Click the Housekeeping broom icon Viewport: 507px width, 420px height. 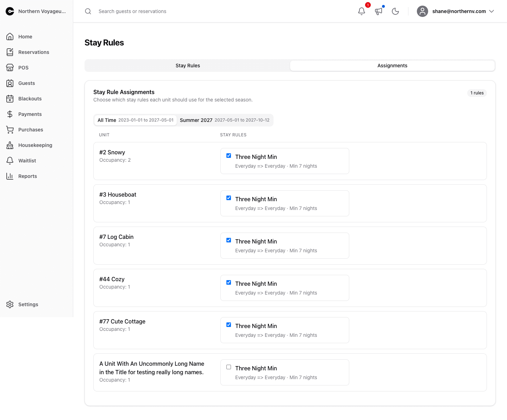click(10, 145)
